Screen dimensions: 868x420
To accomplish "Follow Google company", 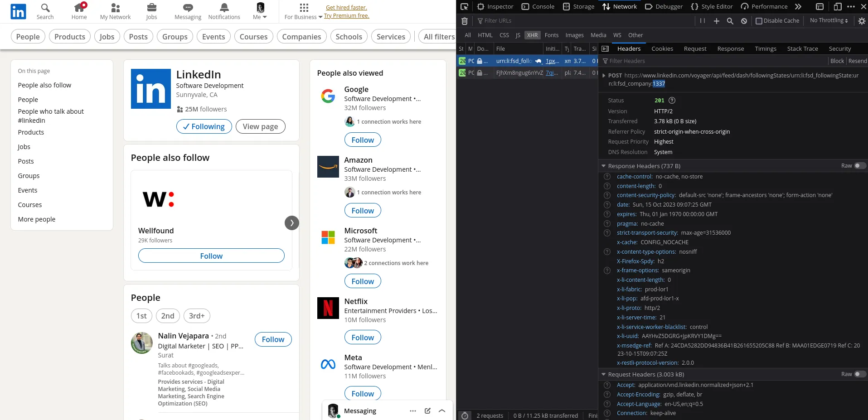I will 363,140.
